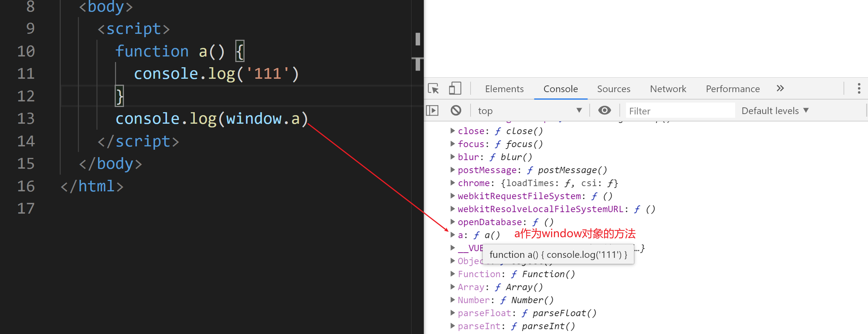This screenshot has width=868, height=334.
Task: Open the Default levels dropdown
Action: (775, 111)
